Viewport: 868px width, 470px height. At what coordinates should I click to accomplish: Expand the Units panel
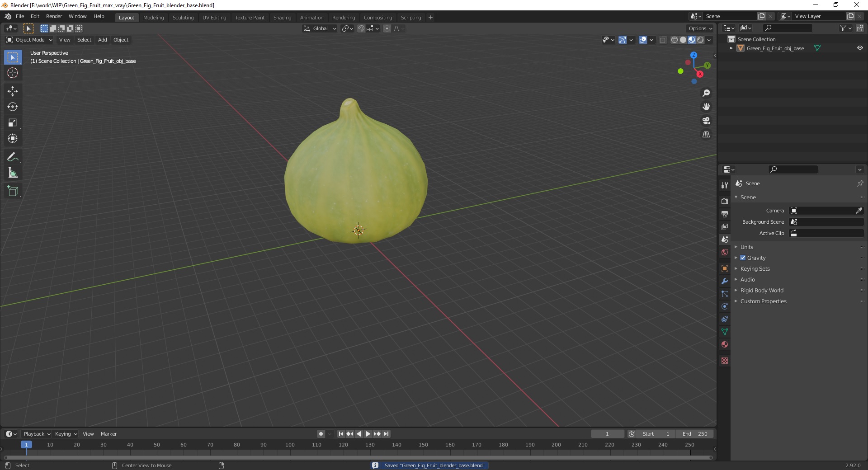[746, 247]
